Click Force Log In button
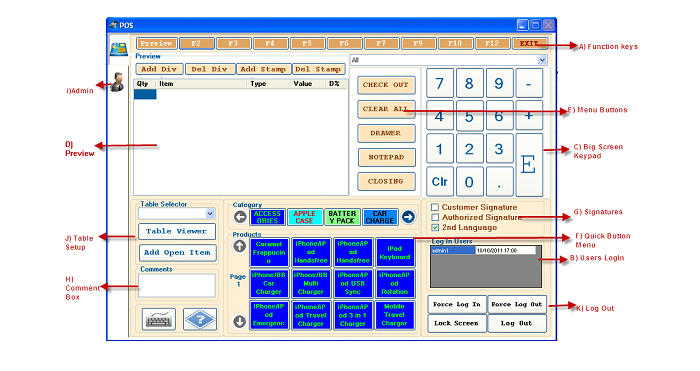The width and height of the screenshot is (700, 371). coord(457,304)
